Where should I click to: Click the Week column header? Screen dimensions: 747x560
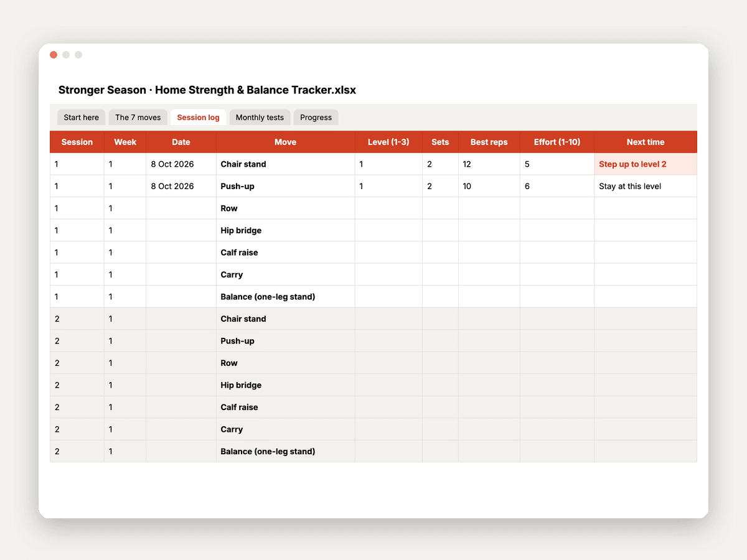pyautogui.click(x=125, y=142)
